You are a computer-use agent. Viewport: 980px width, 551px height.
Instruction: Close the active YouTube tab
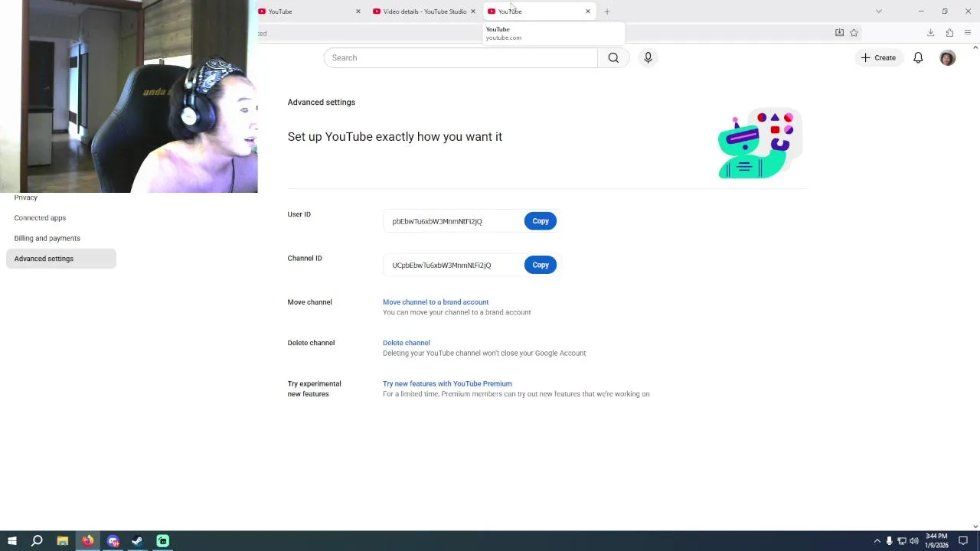pyautogui.click(x=587, y=11)
